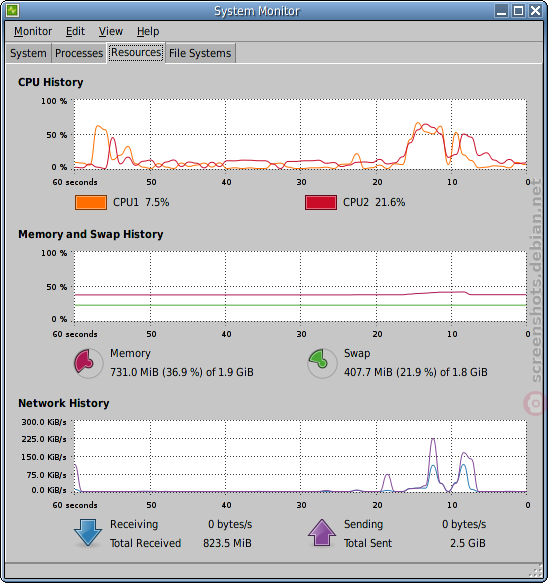Click the blue Receiving down-arrow icon

tap(88, 533)
